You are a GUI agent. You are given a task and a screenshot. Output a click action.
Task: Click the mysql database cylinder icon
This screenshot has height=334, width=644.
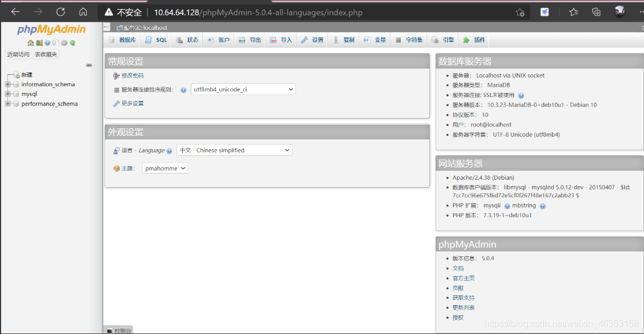16,94
